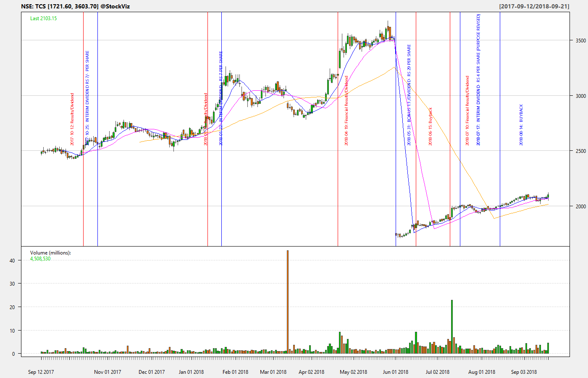Click the 'Feb 01 2018' date label
The height and width of the screenshot is (378, 588).
235,372
